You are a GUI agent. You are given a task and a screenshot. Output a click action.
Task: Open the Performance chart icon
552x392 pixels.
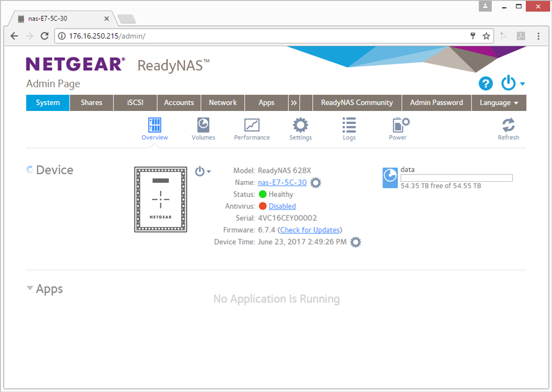[x=252, y=125]
